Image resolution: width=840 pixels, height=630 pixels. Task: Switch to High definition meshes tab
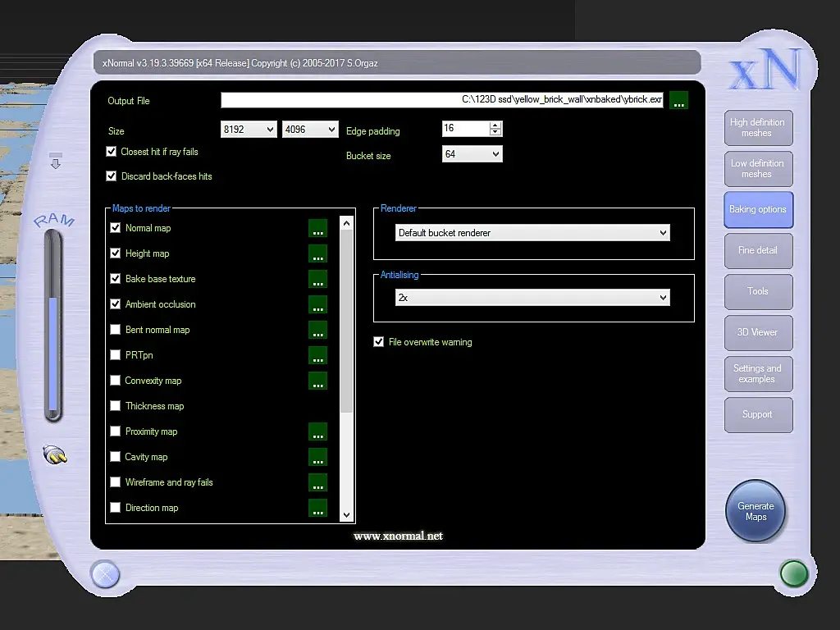pos(758,128)
